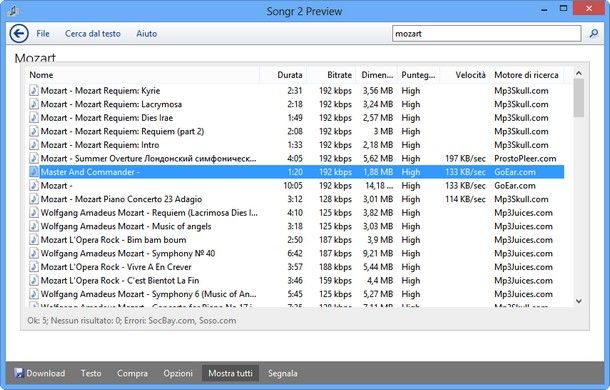Click the file icon of C'est Bientot La Fin

click(34, 280)
